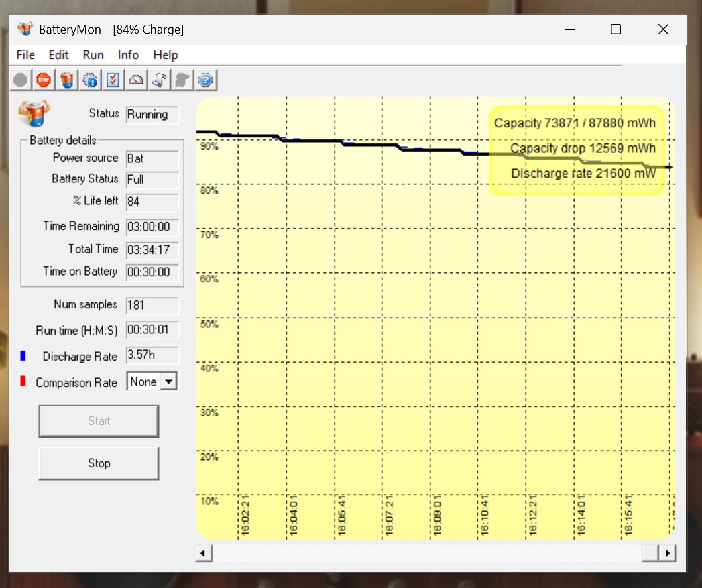Click the gauge meter toolbar icon
Image resolution: width=702 pixels, height=588 pixels.
[x=136, y=80]
